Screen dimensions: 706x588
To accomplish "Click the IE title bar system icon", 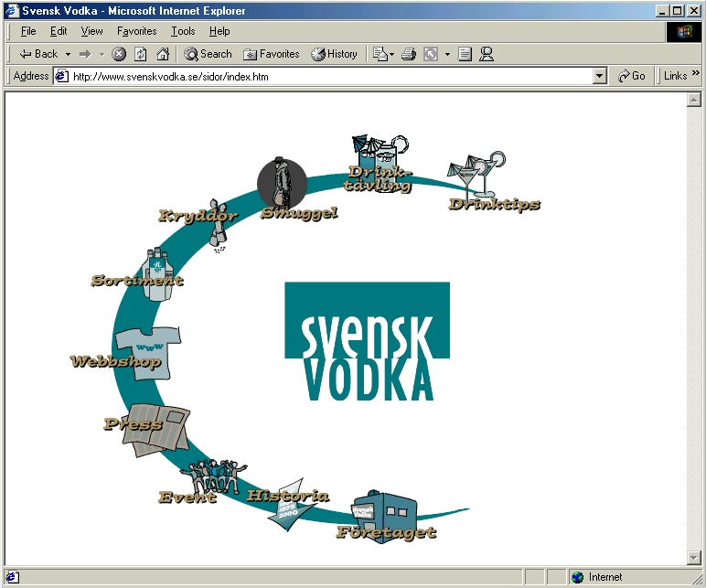I will point(12,10).
